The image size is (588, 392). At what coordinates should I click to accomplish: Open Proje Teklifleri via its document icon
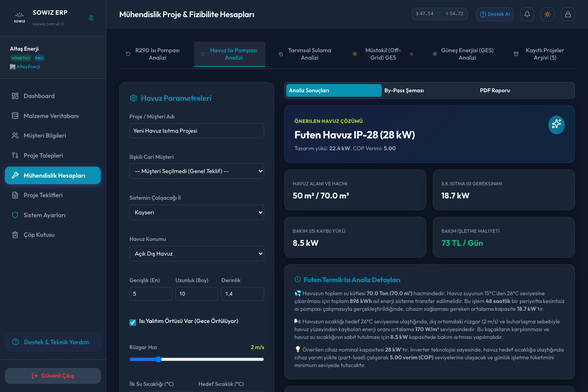[x=15, y=195]
